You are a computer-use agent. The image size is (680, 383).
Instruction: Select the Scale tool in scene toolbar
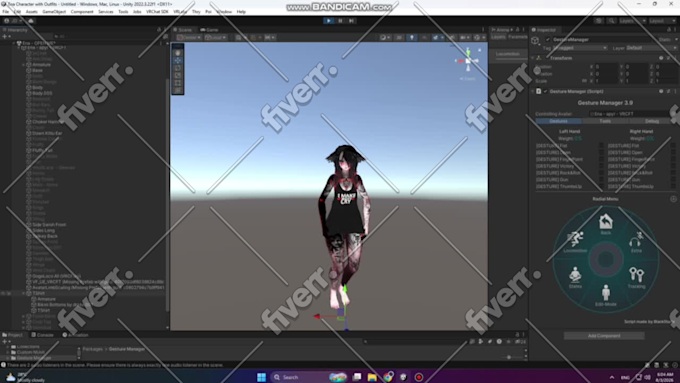(178, 75)
